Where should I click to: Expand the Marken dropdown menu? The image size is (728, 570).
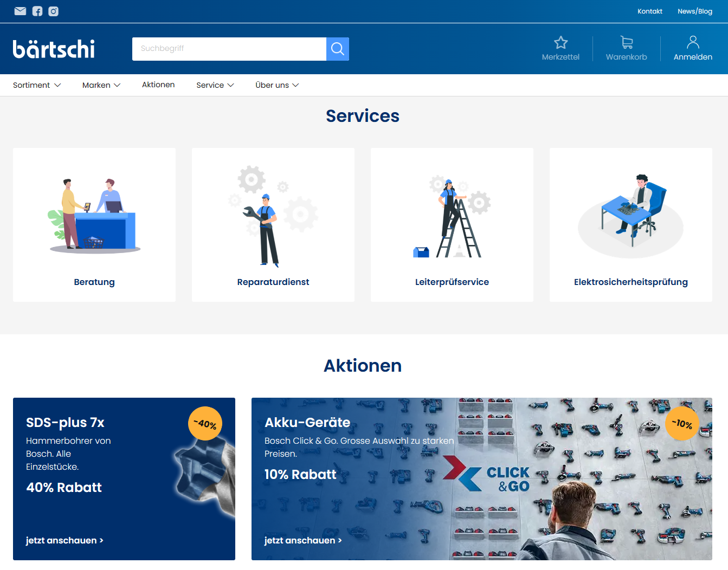click(101, 85)
